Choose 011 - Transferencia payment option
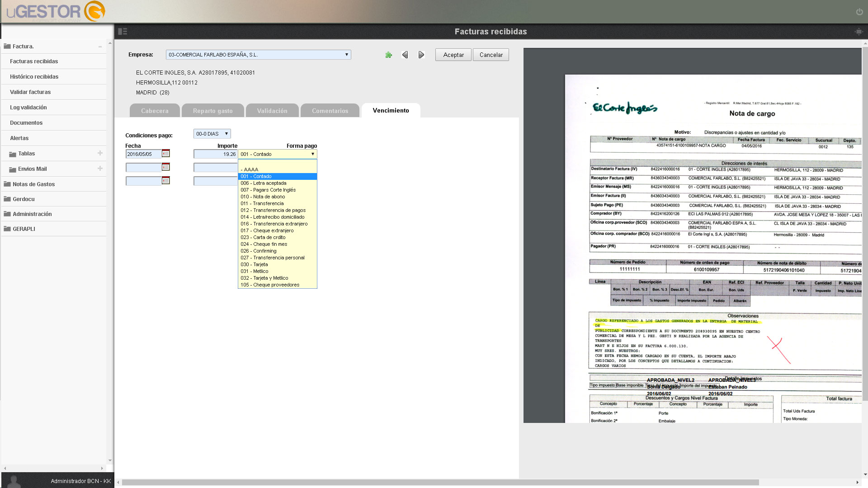The image size is (868, 488). (277, 203)
